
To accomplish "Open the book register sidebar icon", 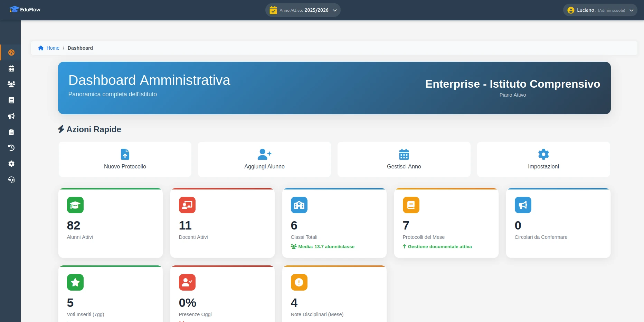I will click(11, 100).
